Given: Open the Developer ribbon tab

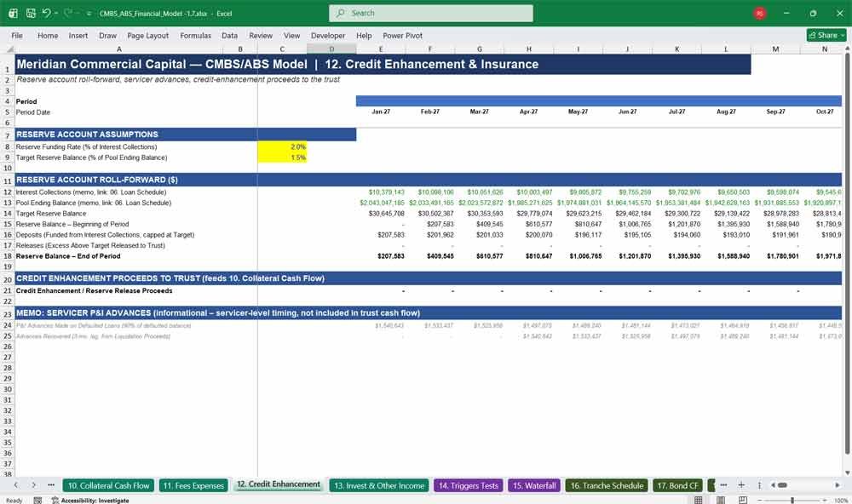Looking at the screenshot, I should [x=328, y=35].
